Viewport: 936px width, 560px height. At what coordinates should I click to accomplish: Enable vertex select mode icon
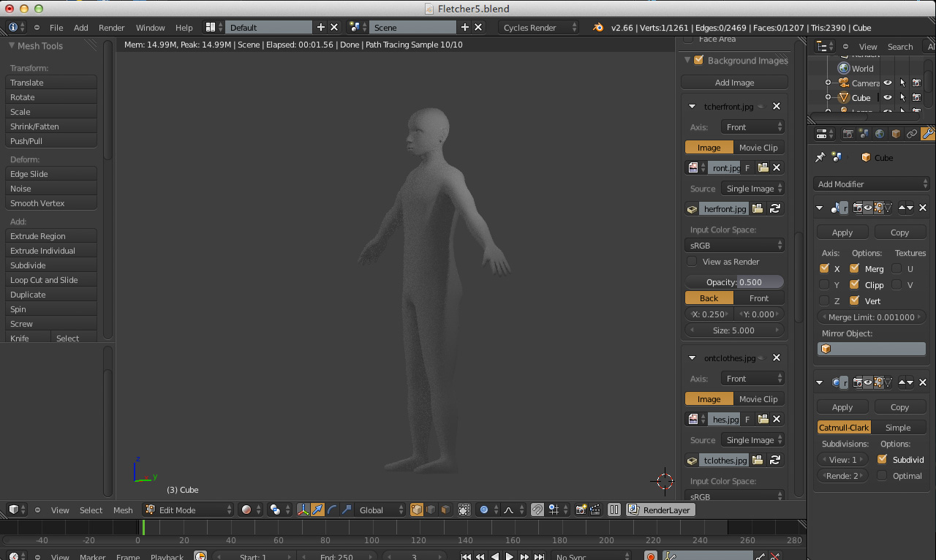(x=417, y=510)
